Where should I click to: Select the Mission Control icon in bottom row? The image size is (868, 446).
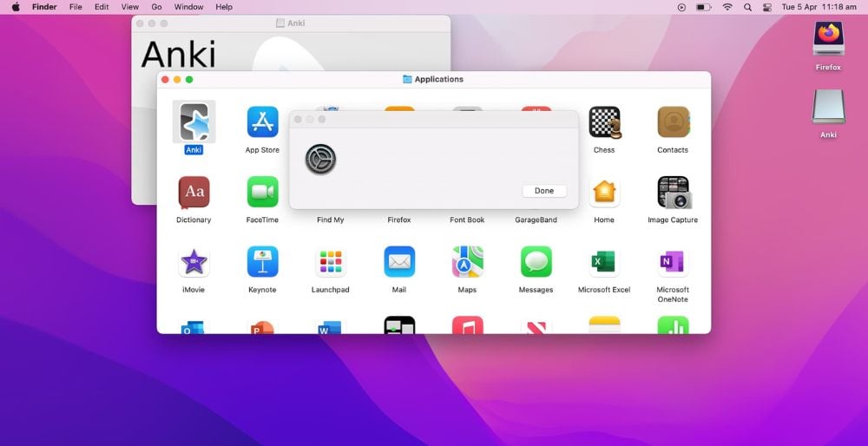click(x=399, y=325)
